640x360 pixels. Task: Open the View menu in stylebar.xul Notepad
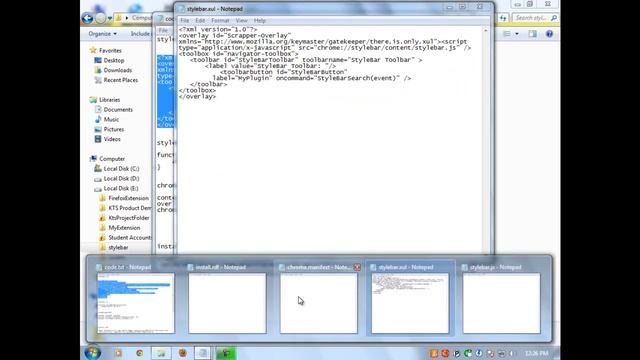point(241,20)
